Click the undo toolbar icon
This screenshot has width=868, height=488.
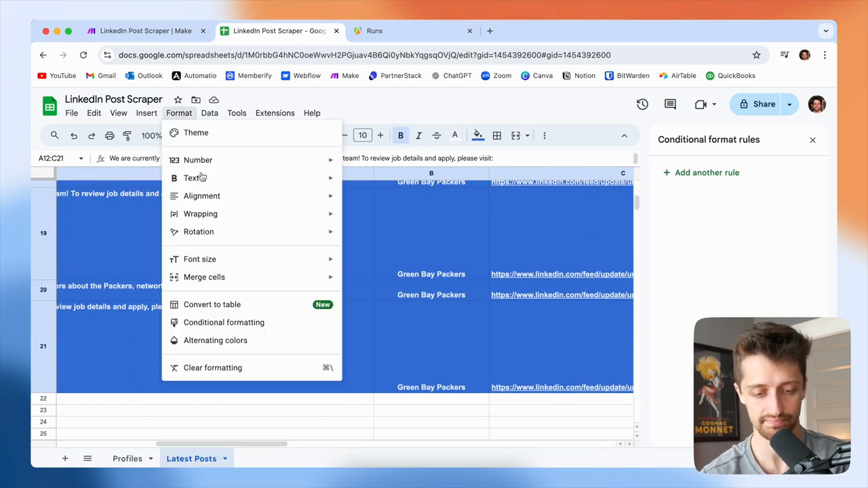(x=74, y=136)
